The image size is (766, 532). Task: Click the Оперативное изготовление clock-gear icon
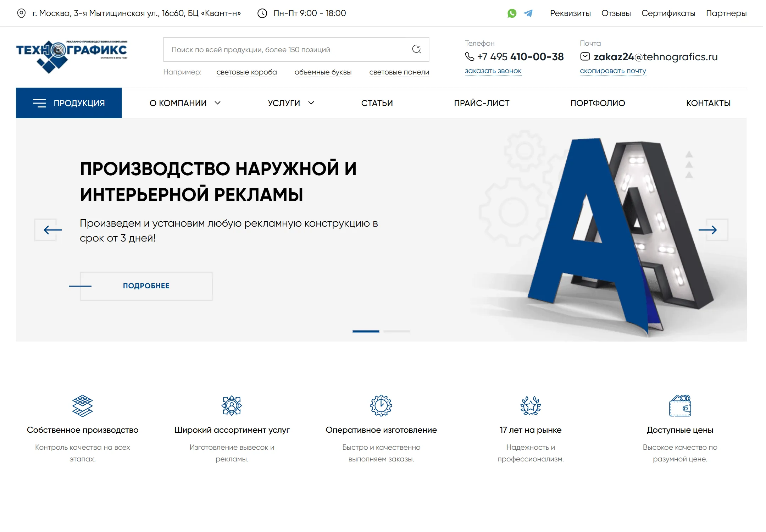click(381, 405)
